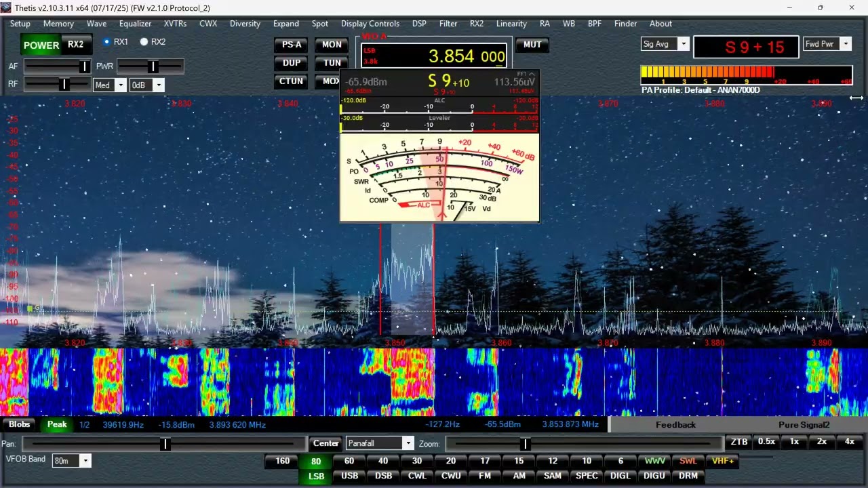
Task: Open the Sig Avg meter dropdown
Action: tap(683, 44)
